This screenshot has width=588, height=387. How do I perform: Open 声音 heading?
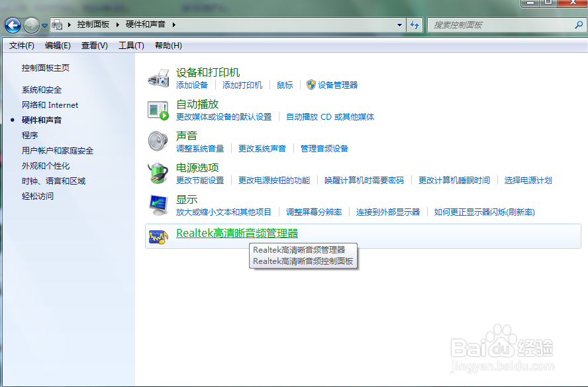point(186,136)
